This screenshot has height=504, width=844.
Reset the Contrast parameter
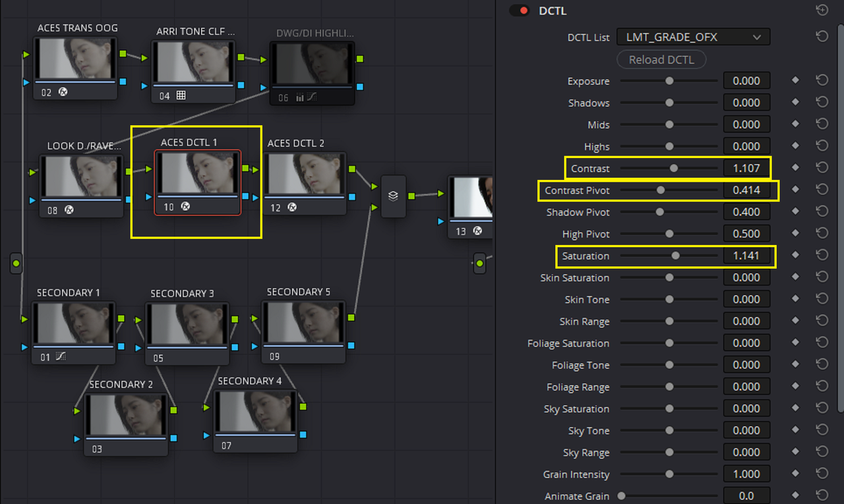pos(822,167)
